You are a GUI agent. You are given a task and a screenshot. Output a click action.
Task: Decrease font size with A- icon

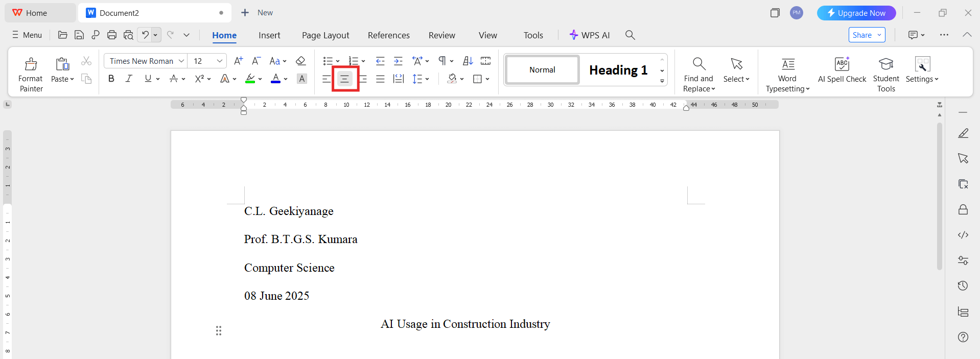(x=256, y=61)
